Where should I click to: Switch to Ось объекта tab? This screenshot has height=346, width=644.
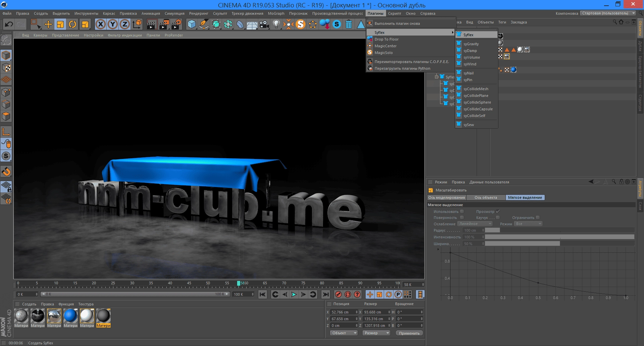click(x=486, y=197)
